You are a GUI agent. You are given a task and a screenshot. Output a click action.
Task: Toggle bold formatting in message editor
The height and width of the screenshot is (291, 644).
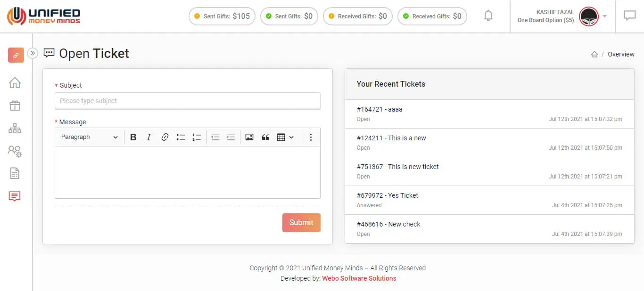coord(133,137)
